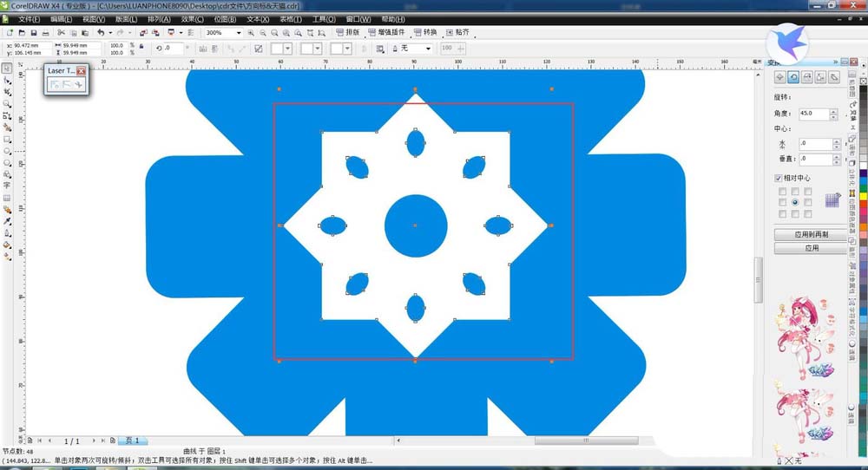
Task: Select the Pick tool in the toolbox
Action: [7, 68]
